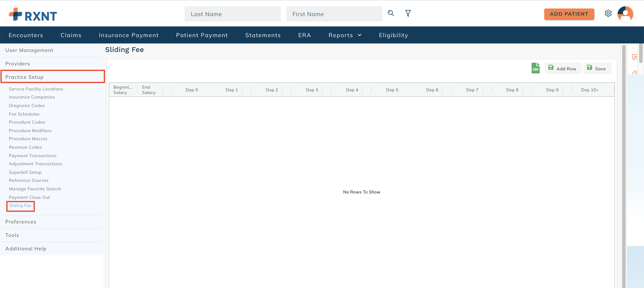Open the chat message icon in right panel
644x288 pixels.
[x=635, y=57]
